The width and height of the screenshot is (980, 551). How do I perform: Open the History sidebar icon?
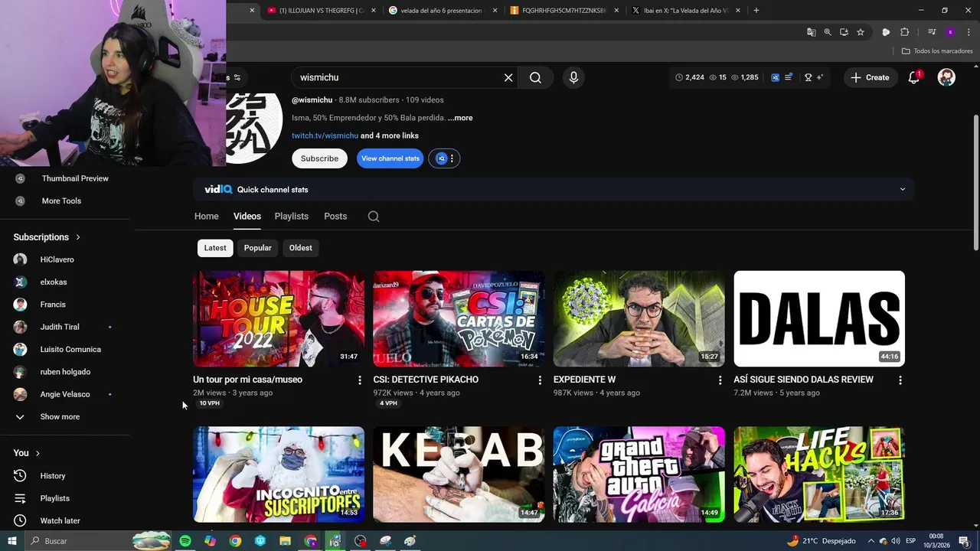(20, 476)
